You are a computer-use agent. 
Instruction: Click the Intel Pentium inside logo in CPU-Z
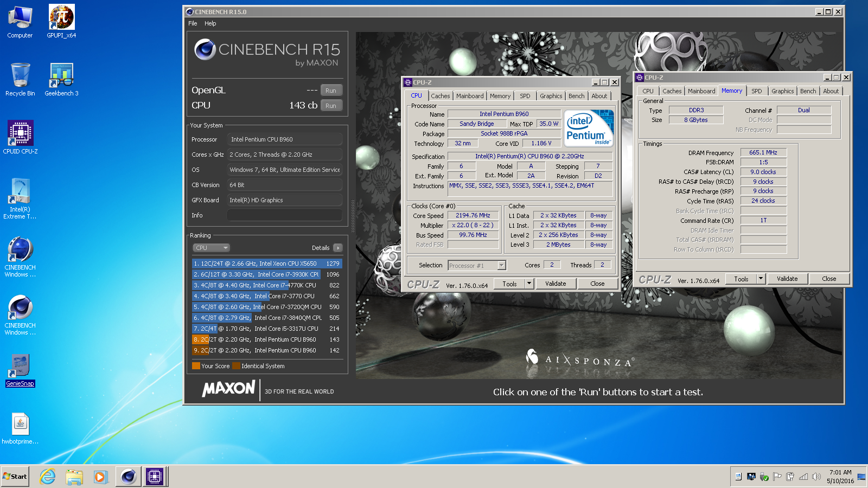589,128
